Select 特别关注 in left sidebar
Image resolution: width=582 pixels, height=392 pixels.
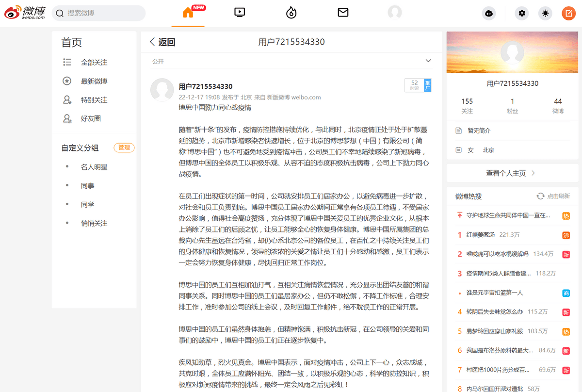pyautogui.click(x=94, y=100)
